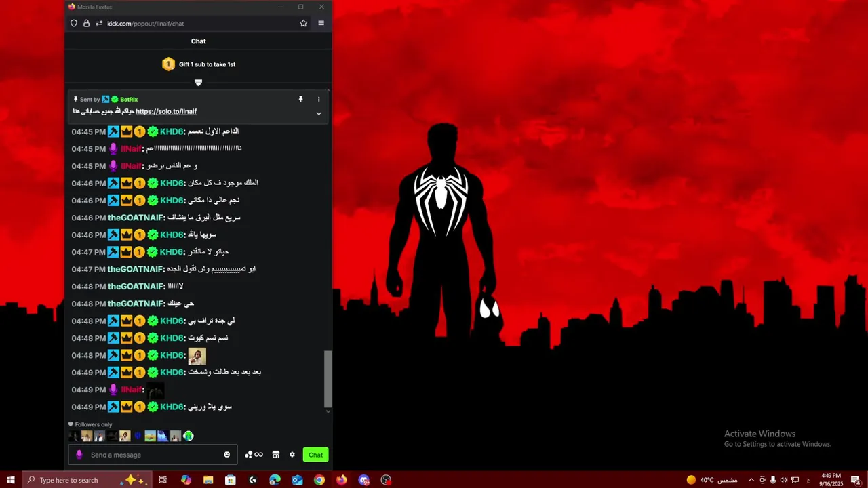This screenshot has width=868, height=488.
Task: Open the volume speaker tray icon
Action: [784, 480]
